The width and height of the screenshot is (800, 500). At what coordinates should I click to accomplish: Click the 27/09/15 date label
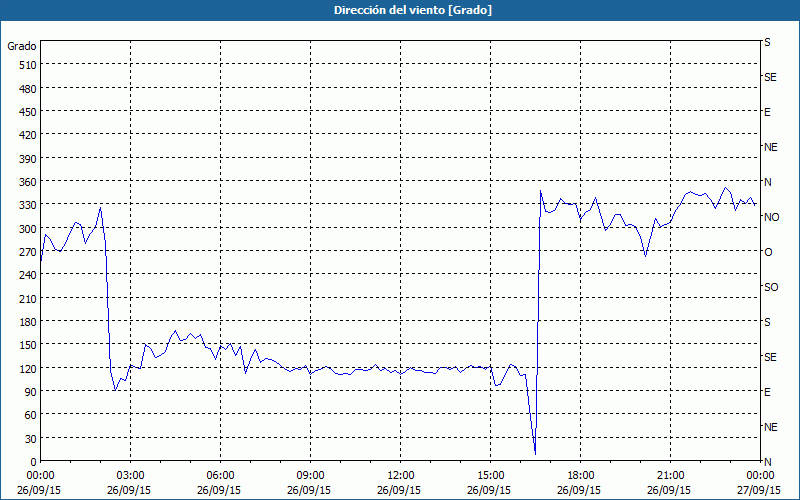pyautogui.click(x=759, y=490)
